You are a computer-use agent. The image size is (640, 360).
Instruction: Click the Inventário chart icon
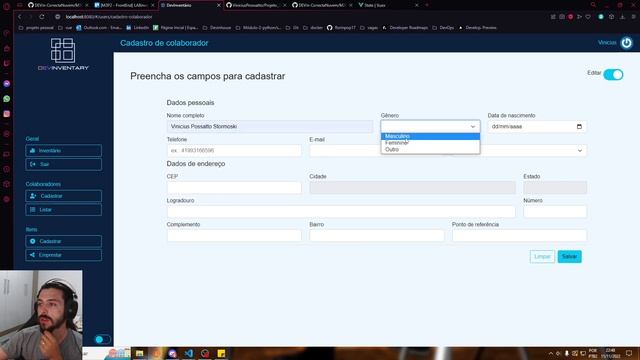point(33,151)
